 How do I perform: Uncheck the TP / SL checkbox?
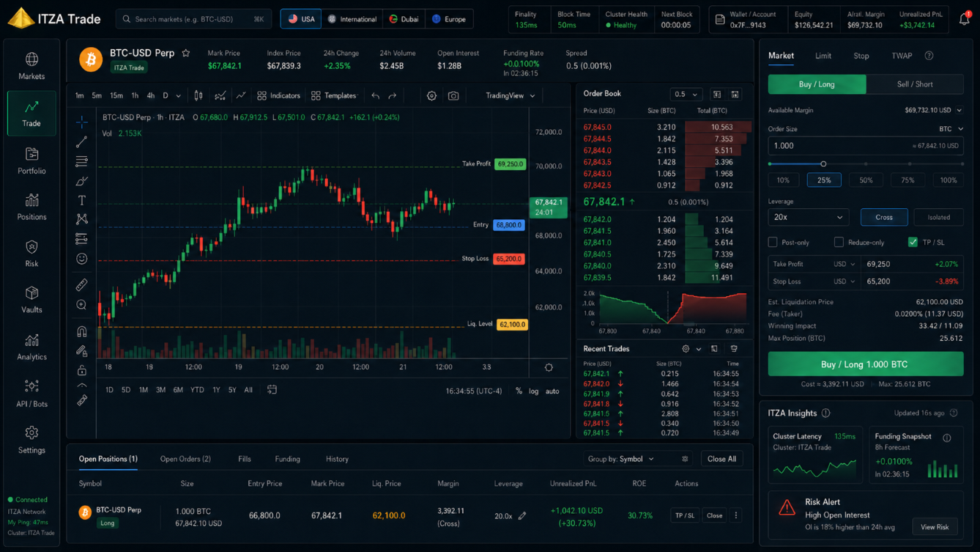(x=913, y=242)
